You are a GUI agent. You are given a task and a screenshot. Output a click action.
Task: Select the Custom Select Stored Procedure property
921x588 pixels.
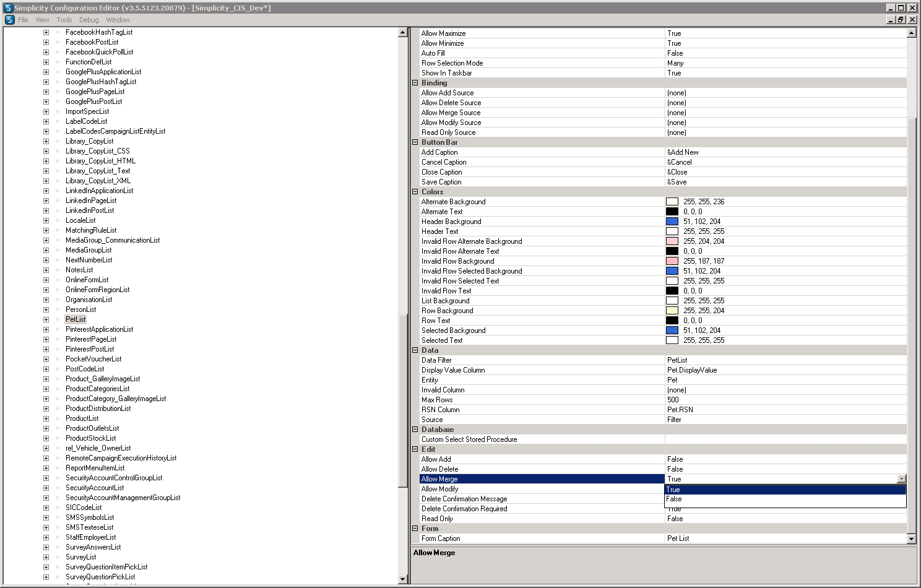click(663, 439)
